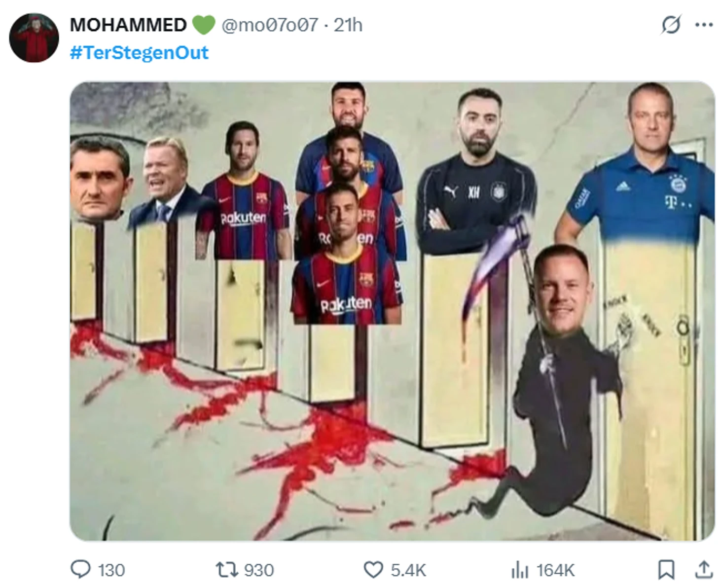Click the 5.4K likes count
The image size is (720, 588).
(408, 570)
